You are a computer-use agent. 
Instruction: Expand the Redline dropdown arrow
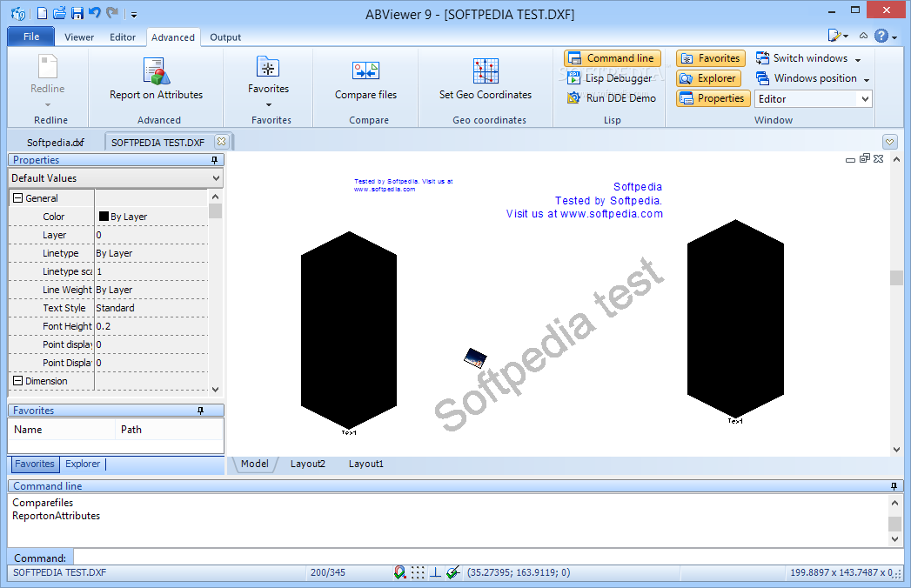pos(48,105)
